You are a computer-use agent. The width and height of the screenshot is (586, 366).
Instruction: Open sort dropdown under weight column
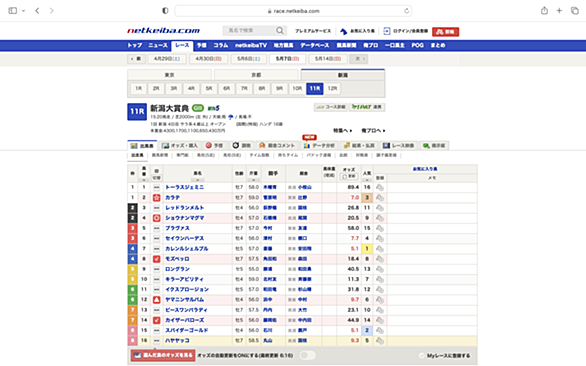[x=253, y=180]
